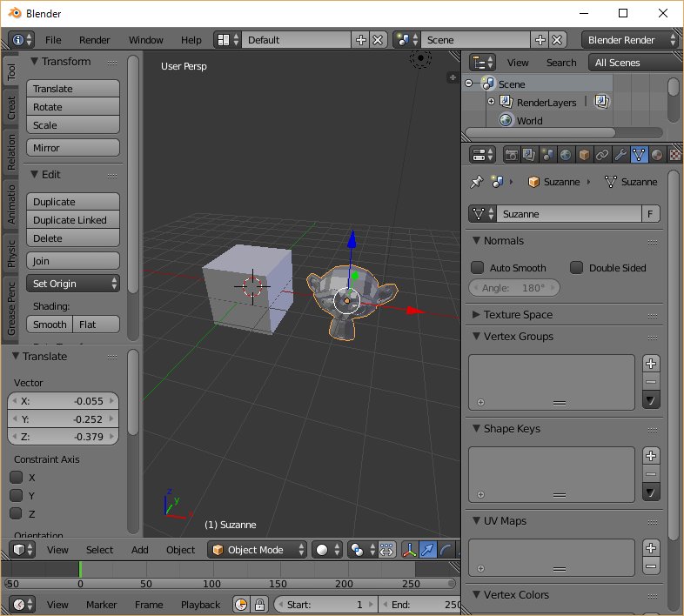Screen dimensions: 684x616
Task: Click the Mirror button
Action: 73,148
